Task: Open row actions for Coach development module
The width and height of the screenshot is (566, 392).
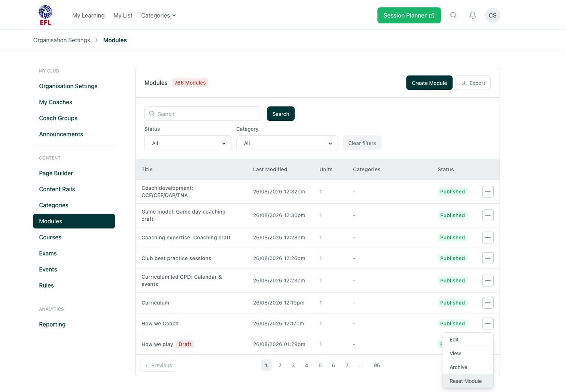Action: tap(488, 192)
